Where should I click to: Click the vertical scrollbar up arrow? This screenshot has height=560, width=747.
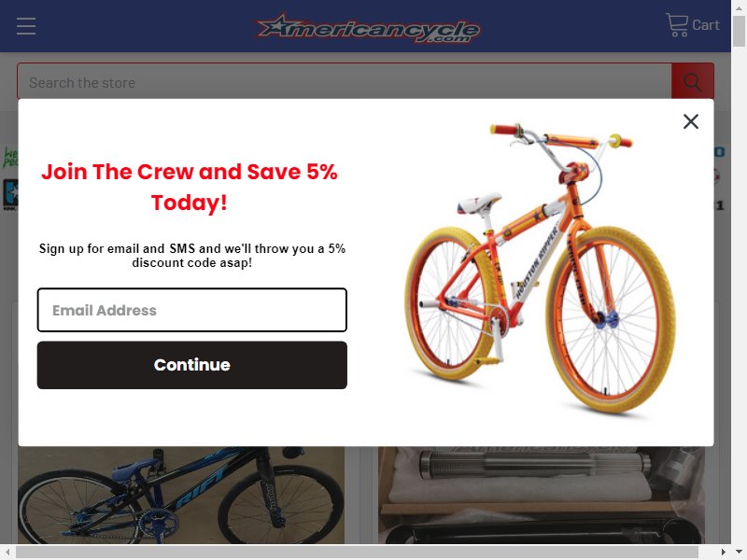tap(739, 7)
